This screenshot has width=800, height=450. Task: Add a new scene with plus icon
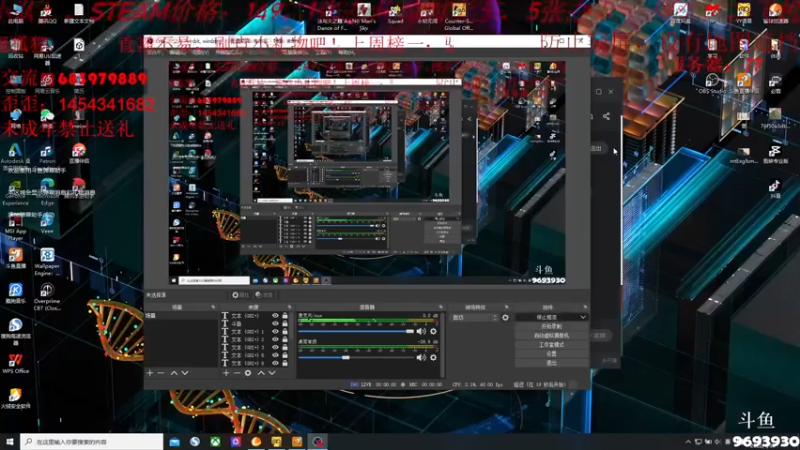point(150,373)
